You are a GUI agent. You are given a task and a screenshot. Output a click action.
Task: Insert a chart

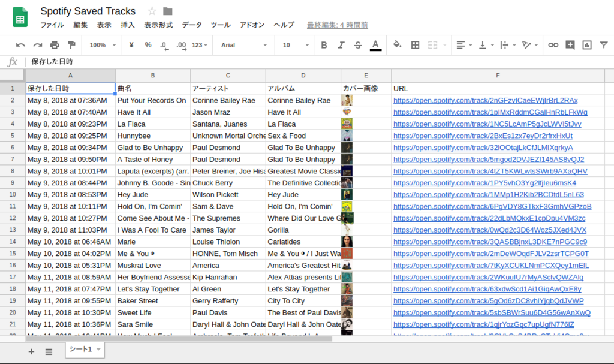point(586,45)
